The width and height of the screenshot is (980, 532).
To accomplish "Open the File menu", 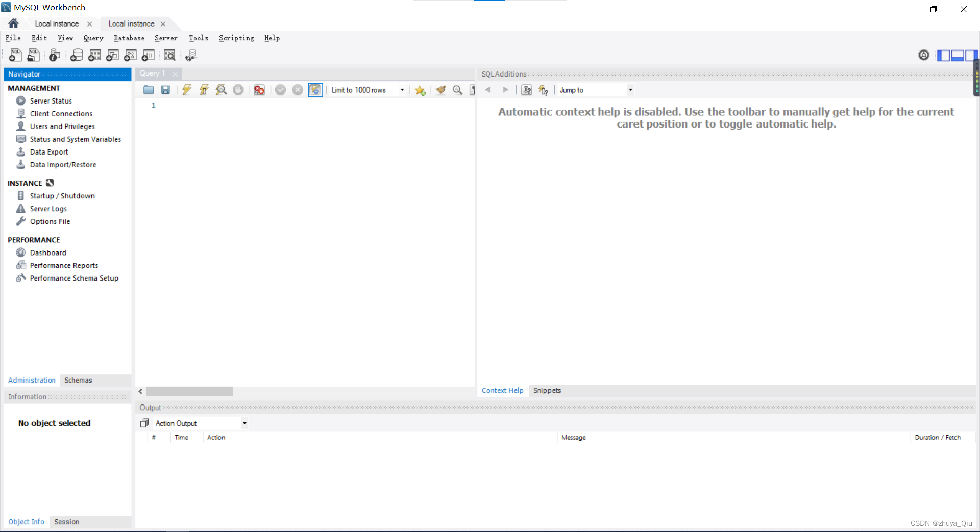I will click(13, 38).
